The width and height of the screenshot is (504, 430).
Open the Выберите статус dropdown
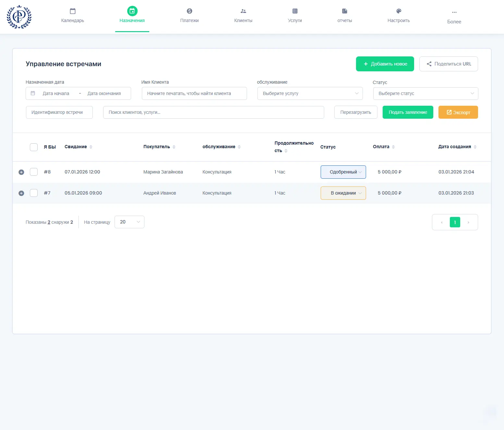click(426, 93)
